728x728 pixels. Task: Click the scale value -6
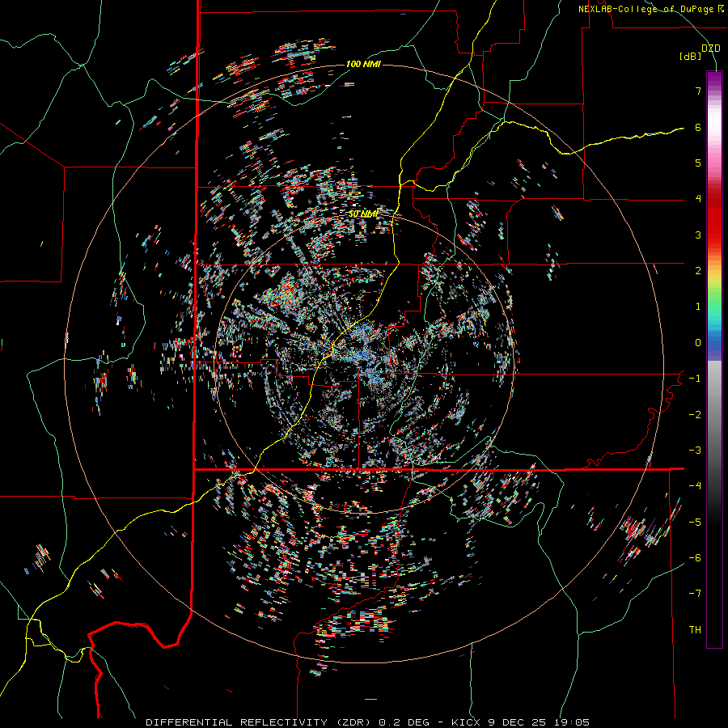click(695, 558)
